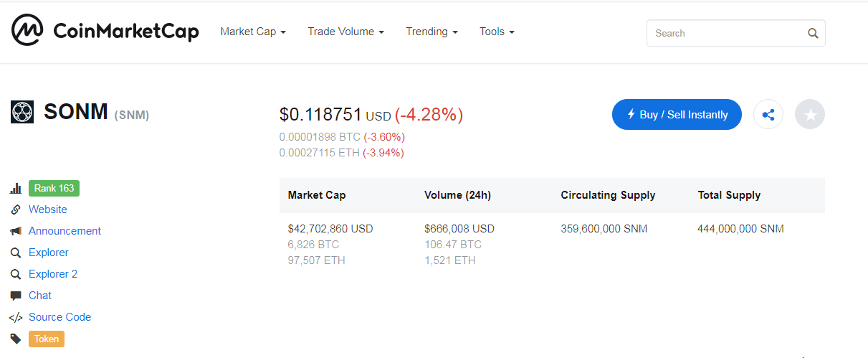Click the Source Code link
868x358 pixels.
[59, 317]
